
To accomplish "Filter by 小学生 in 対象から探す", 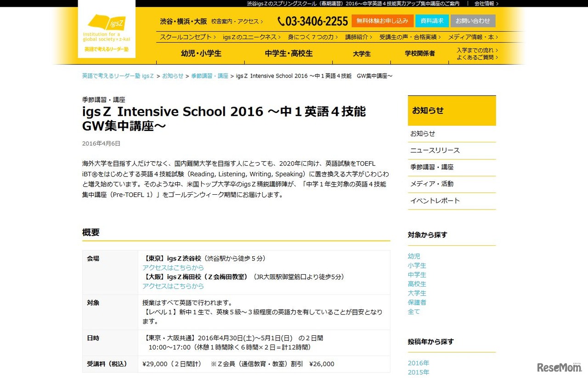I will click(417, 265).
